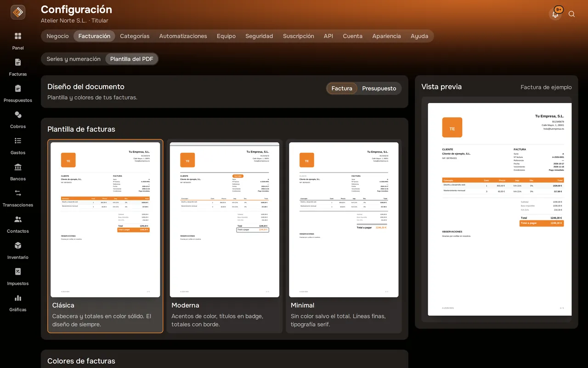This screenshot has height=368, width=588.
Task: Choose the Minimal invoice template
Action: coord(344,236)
